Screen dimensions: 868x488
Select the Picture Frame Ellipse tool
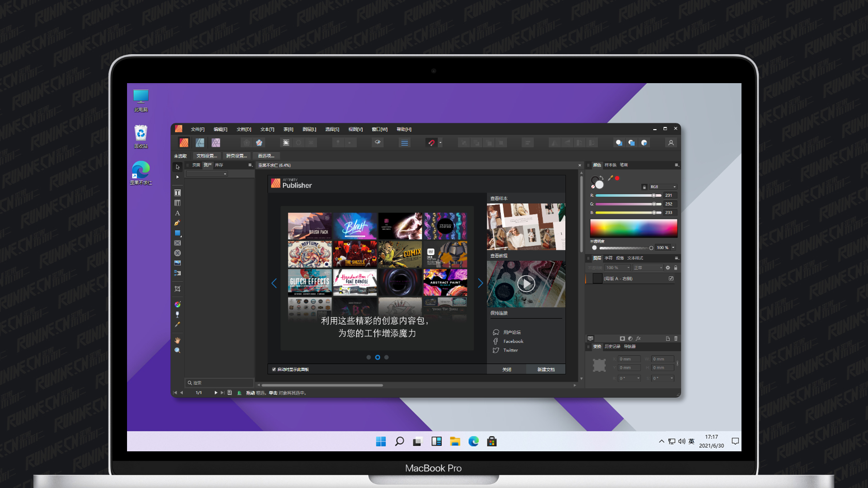178,253
